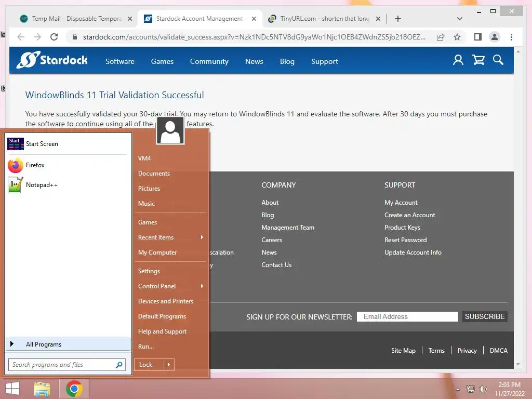Open the arrow next to the Lock button

coord(169,365)
